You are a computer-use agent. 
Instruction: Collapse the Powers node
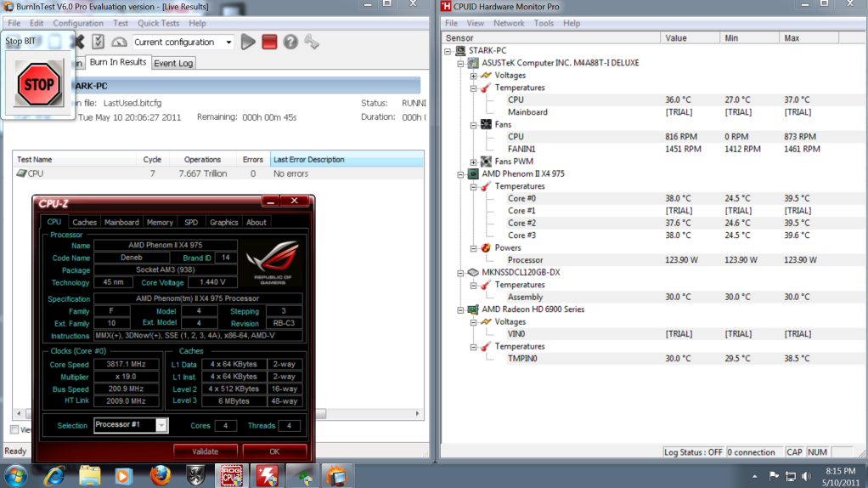pyautogui.click(x=474, y=248)
